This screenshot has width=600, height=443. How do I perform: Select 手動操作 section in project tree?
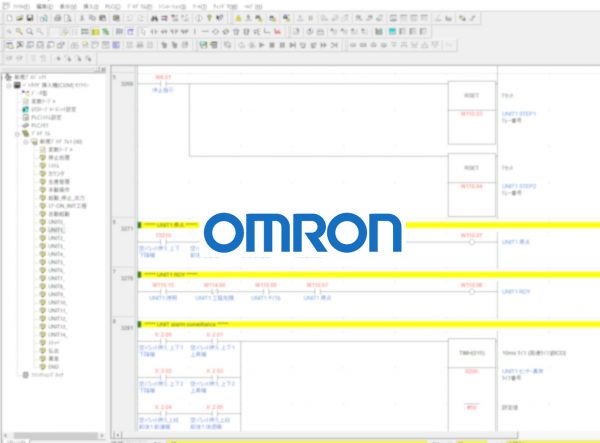59,190
